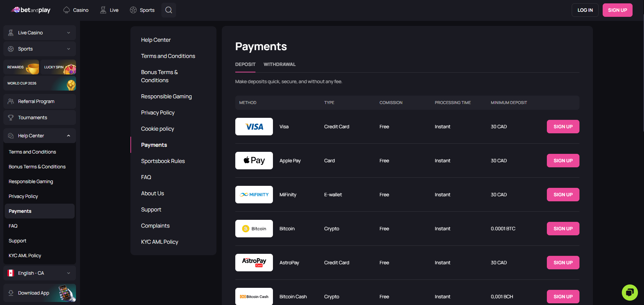Click the Bitcoin logo tile
The width and height of the screenshot is (644, 305).
tap(254, 229)
